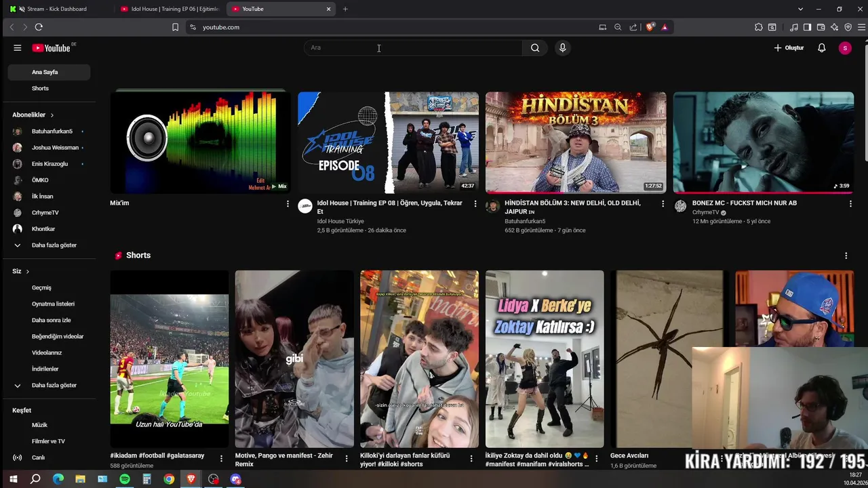The width and height of the screenshot is (868, 488).
Task: Open the Windows Start menu
Action: pos(13,479)
